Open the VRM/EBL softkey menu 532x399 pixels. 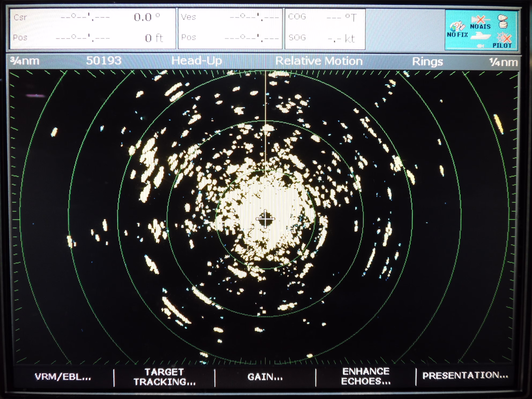point(63,377)
